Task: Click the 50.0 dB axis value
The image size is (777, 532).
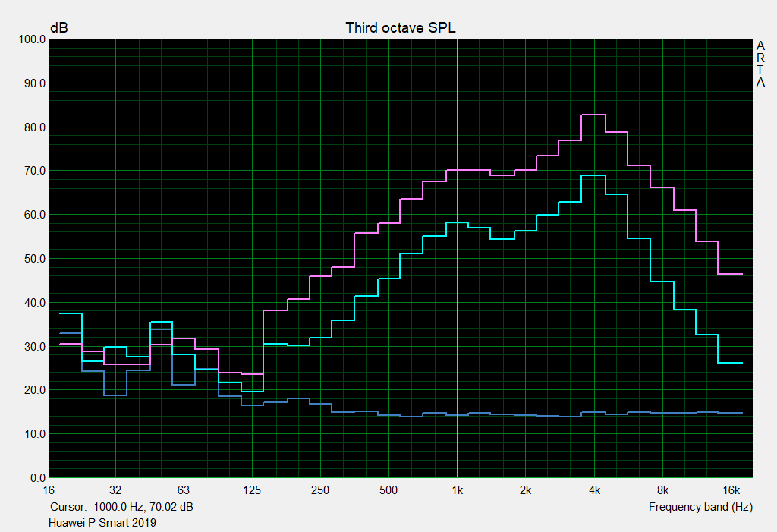Action: 35,259
